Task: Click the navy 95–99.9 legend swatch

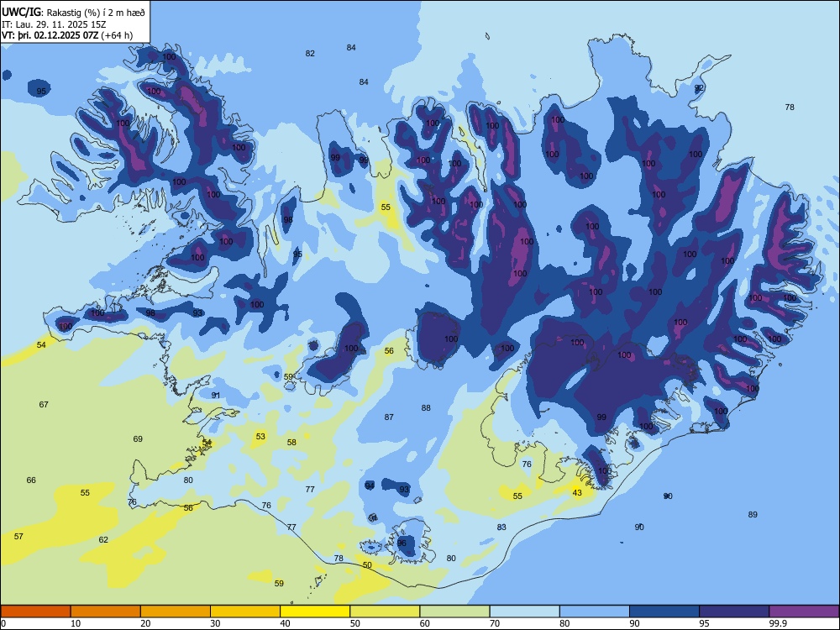Action: [734, 612]
